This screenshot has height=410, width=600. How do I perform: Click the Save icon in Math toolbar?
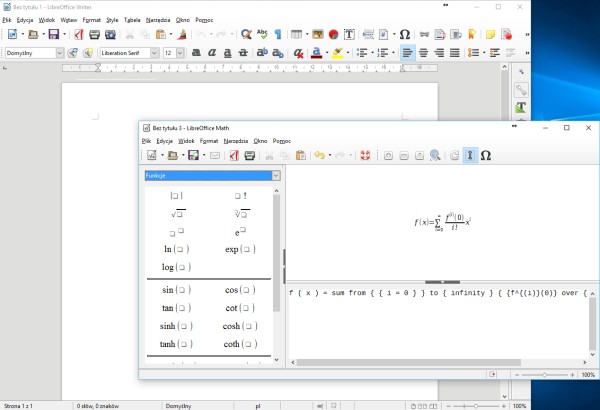[194, 156]
